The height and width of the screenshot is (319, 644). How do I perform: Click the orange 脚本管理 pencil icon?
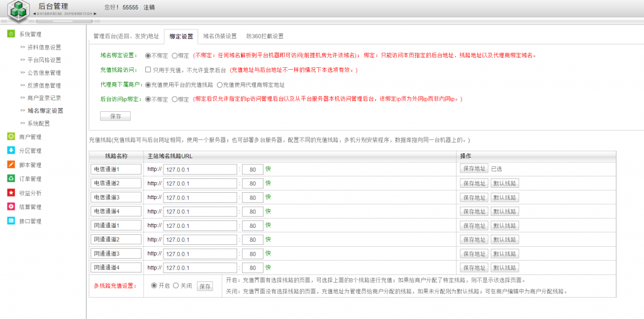tap(11, 165)
